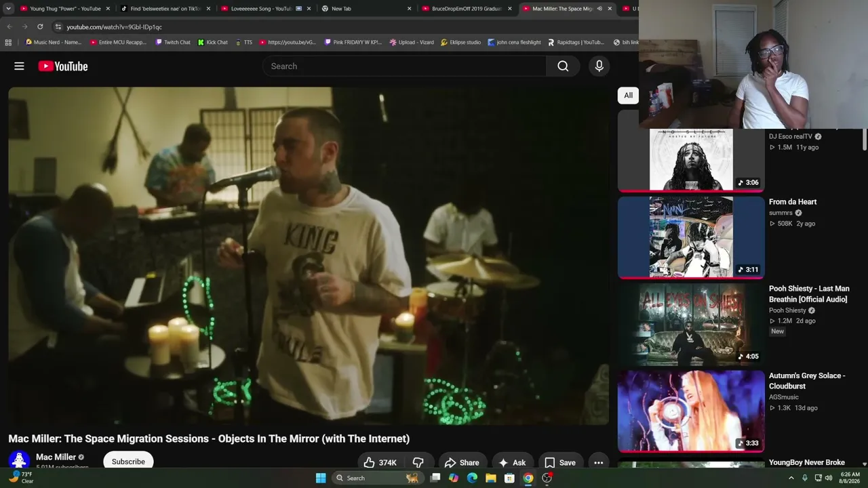Open the tab search dropdown arrow
The width and height of the screenshot is (868, 488).
[x=8, y=9]
